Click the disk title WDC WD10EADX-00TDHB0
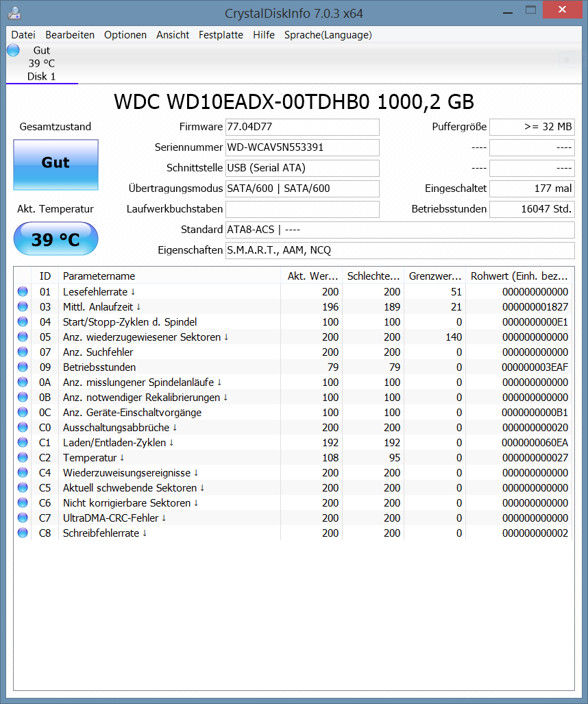Viewport: 588px width, 704px height. (294, 102)
